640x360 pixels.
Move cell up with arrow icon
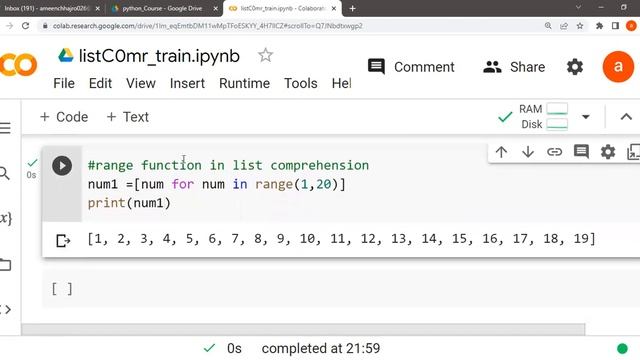coord(501,152)
